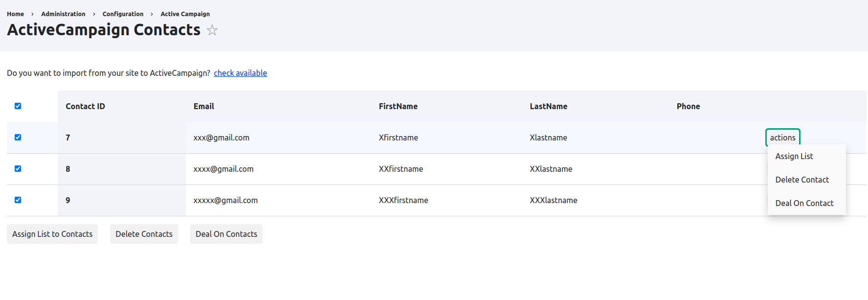
Task: Select email xxx@gmail.com
Action: pos(221,138)
